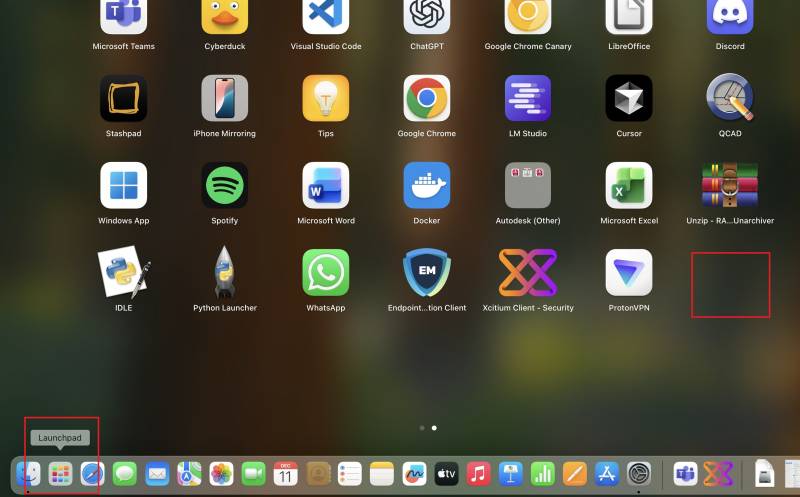The height and width of the screenshot is (497, 800).
Task: Open the App Store in the Dock
Action: (x=607, y=474)
